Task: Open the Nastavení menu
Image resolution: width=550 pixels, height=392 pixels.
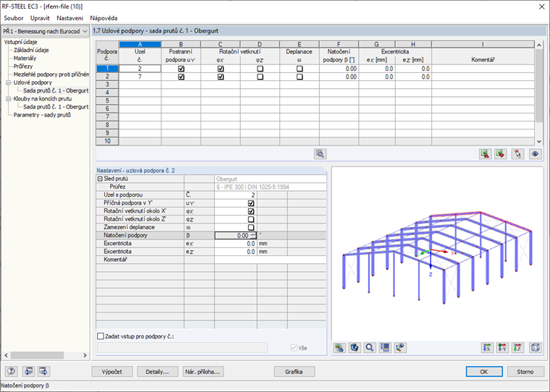Action: coord(70,18)
